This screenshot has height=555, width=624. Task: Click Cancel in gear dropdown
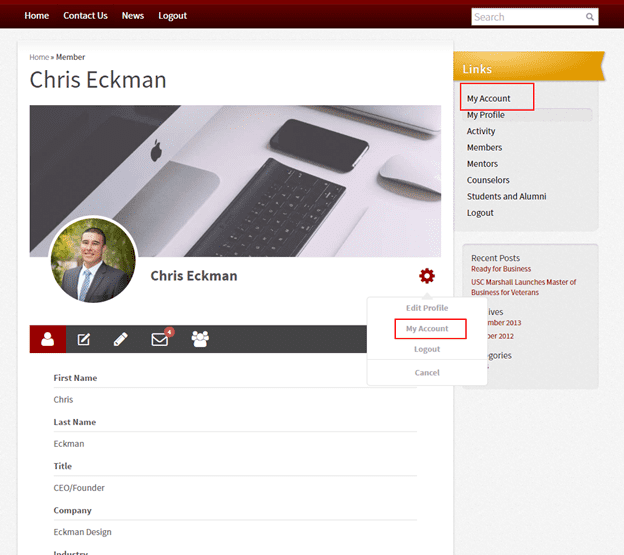click(427, 372)
